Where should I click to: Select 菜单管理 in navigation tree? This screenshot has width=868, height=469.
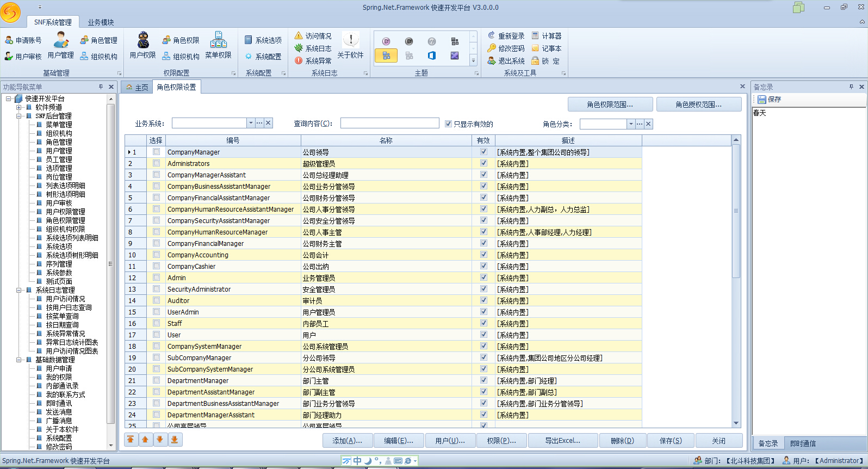click(59, 125)
